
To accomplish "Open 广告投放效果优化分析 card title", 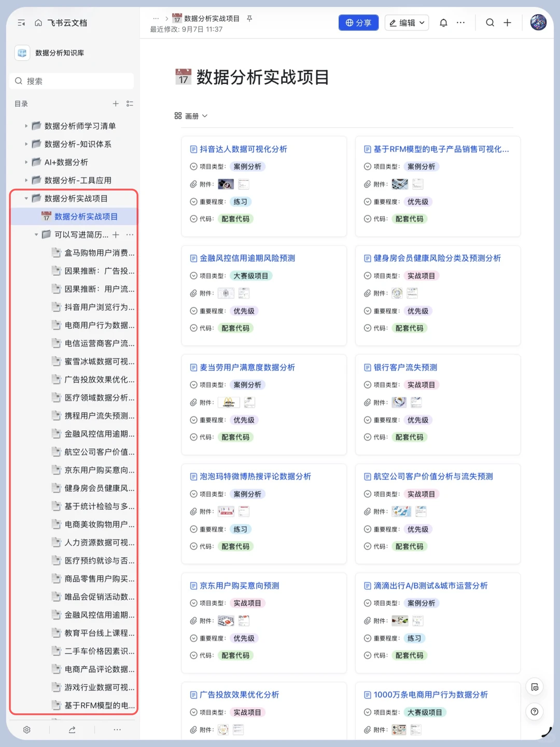I will pyautogui.click(x=239, y=695).
